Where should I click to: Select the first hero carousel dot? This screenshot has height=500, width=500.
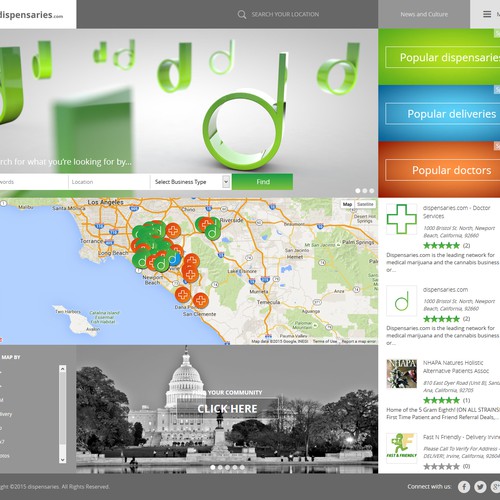[358, 191]
